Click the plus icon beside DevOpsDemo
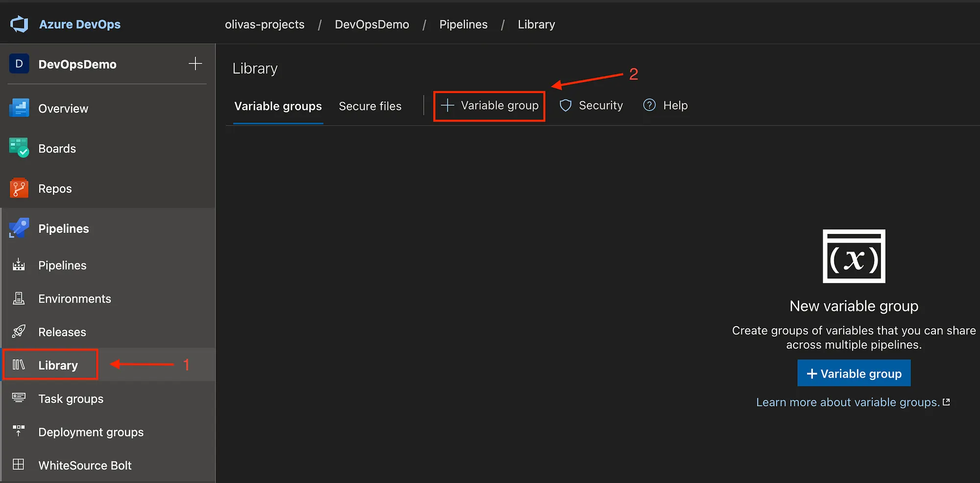This screenshot has width=980, height=483. pyautogui.click(x=195, y=64)
